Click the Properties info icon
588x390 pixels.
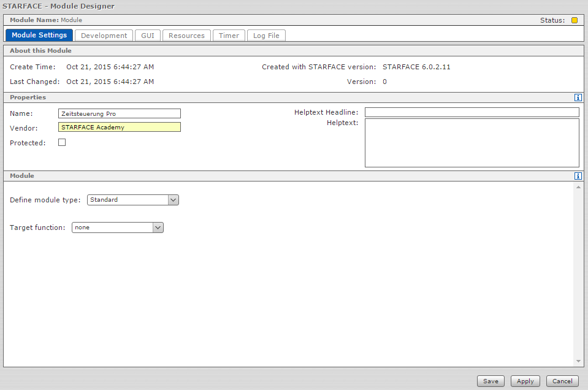pos(578,97)
